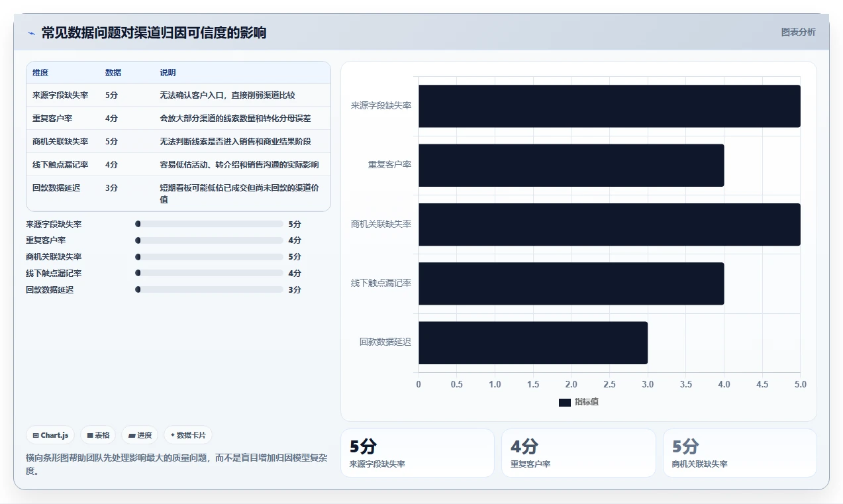843x504 pixels.
Task: Click the 维度 column header
Action: click(x=40, y=73)
